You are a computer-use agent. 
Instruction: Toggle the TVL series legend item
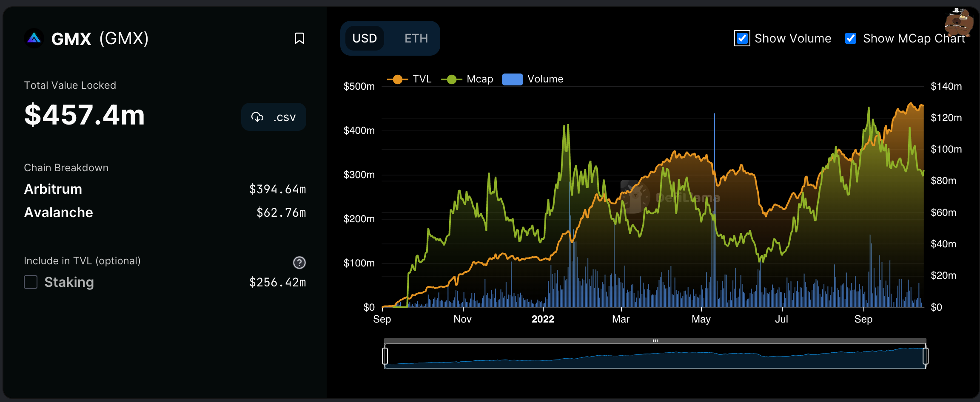(x=409, y=79)
